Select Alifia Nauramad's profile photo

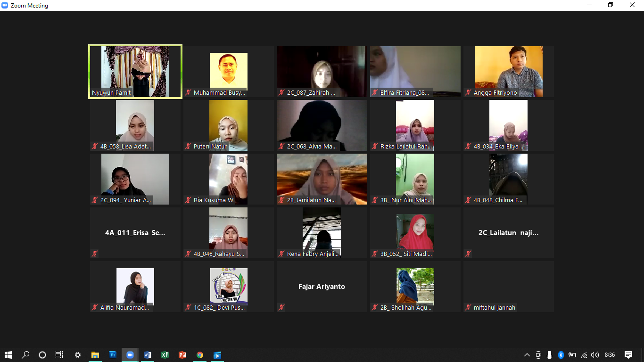pyautogui.click(x=135, y=286)
